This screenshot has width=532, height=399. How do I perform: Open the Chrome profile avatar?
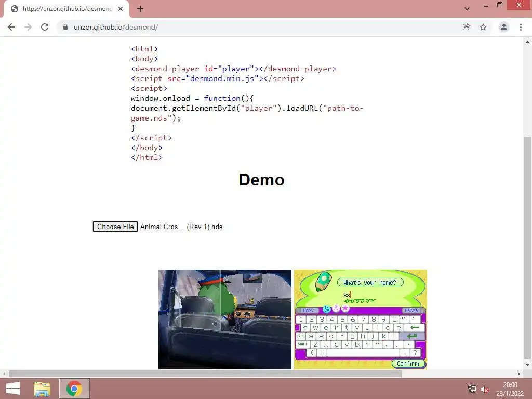pos(504,27)
